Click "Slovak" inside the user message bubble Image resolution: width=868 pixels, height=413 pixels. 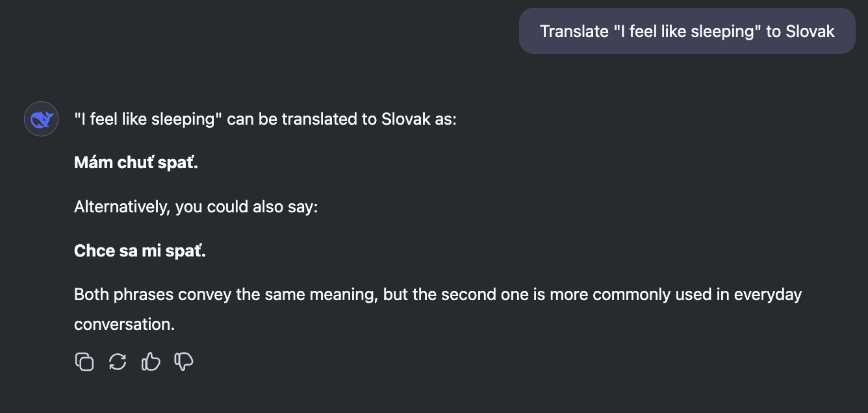[810, 31]
